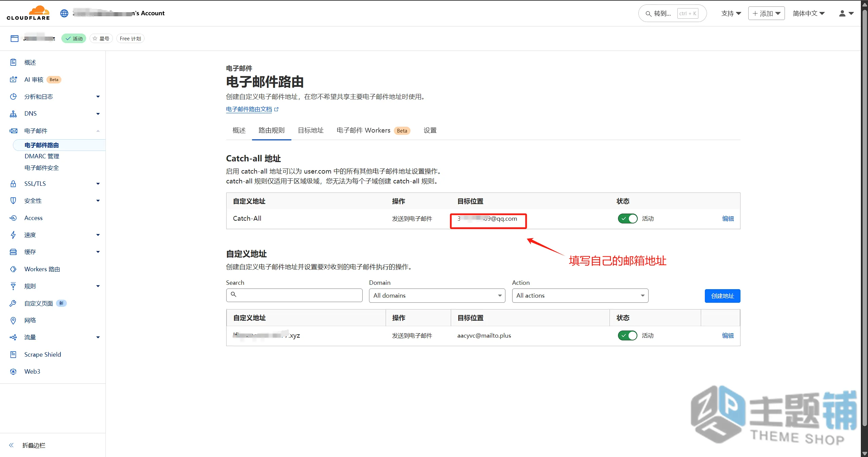The image size is (868, 457).
Task: Click the 缓存 storage icon
Action: click(13, 252)
